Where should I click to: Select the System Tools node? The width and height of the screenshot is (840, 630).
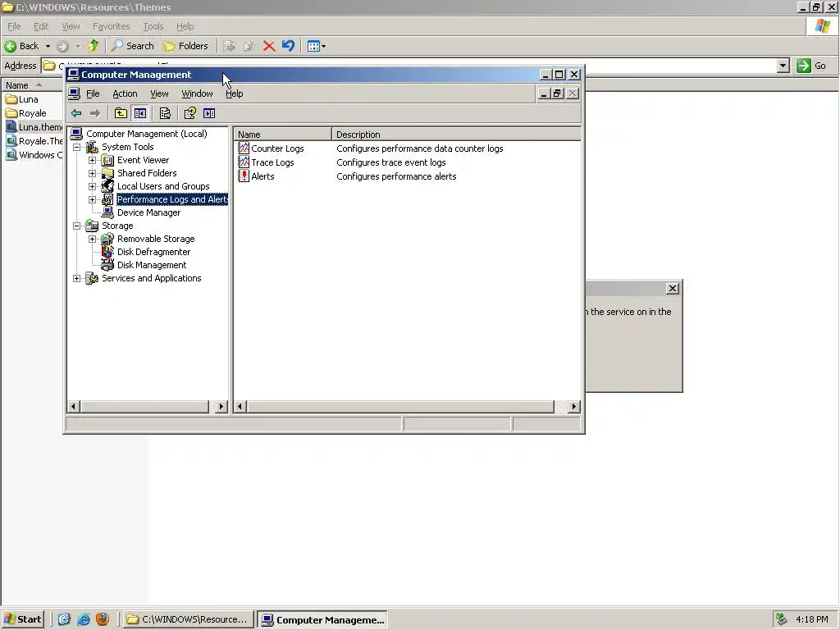click(127, 147)
